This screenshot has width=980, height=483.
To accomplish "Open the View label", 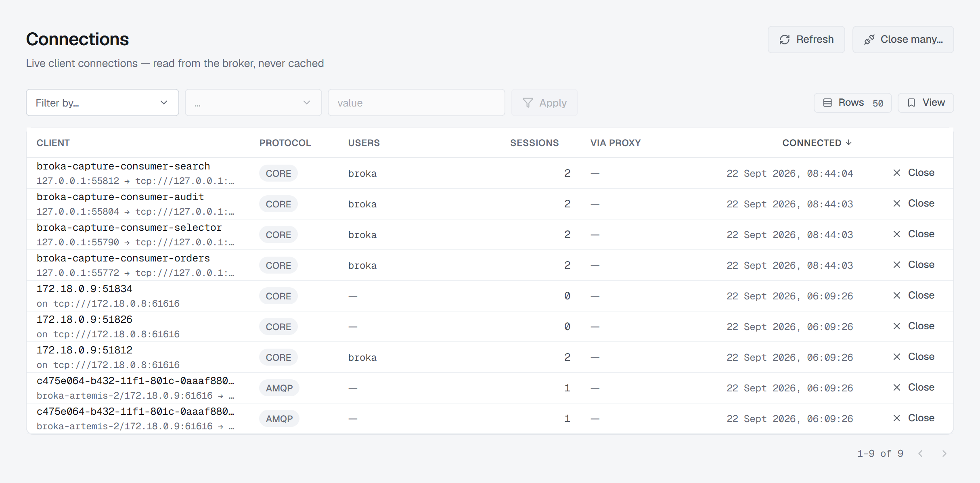I will tap(934, 102).
